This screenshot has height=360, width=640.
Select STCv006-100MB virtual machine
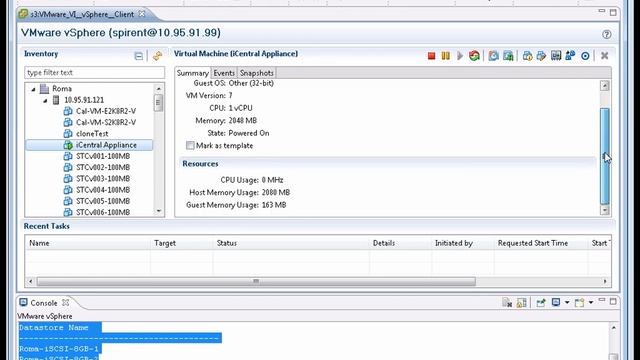(103, 212)
